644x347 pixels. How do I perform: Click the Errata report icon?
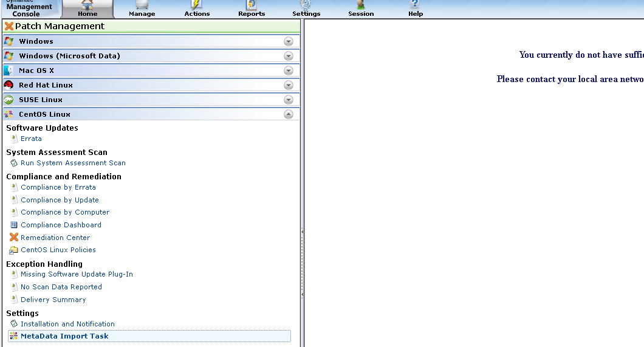[x=14, y=139]
